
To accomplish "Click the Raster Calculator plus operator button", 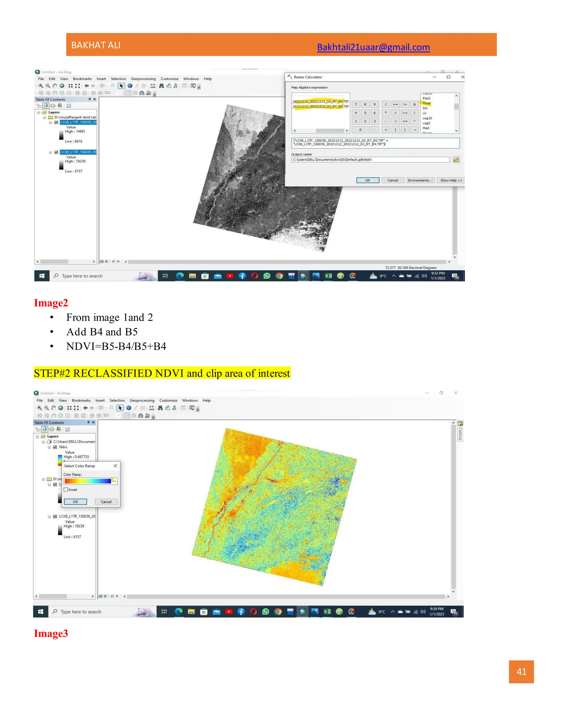I will point(386,130).
